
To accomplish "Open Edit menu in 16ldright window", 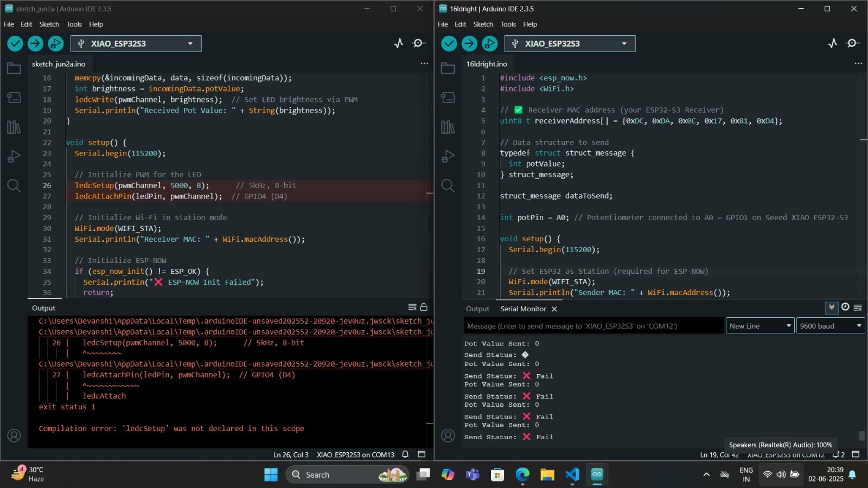I will point(460,24).
